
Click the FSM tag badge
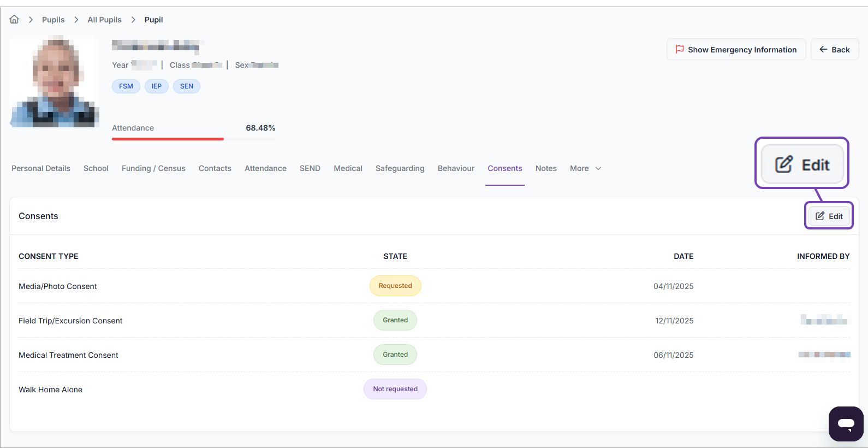pos(126,86)
